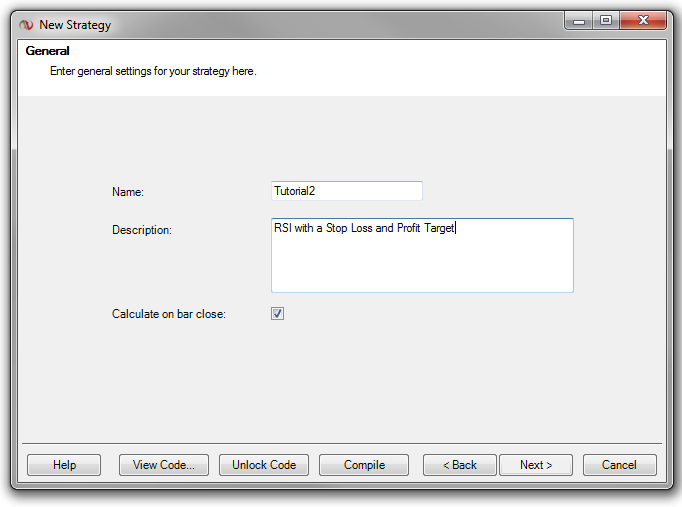The width and height of the screenshot is (682, 507).
Task: Click the Unlock Code button
Action: pyautogui.click(x=264, y=465)
